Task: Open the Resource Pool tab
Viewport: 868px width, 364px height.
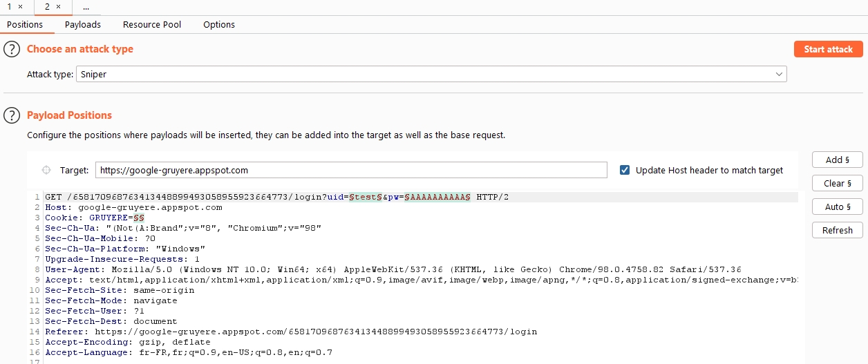Action: coord(152,24)
